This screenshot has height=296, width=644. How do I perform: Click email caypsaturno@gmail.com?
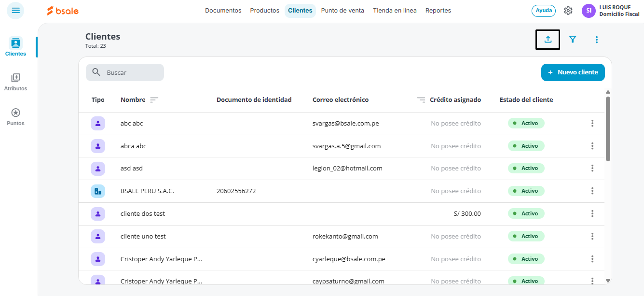348,281
